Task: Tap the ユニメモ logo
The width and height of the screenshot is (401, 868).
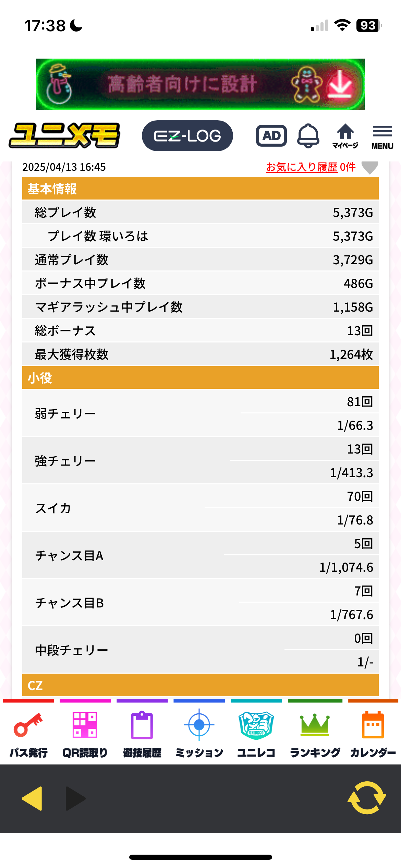Action: [x=64, y=136]
